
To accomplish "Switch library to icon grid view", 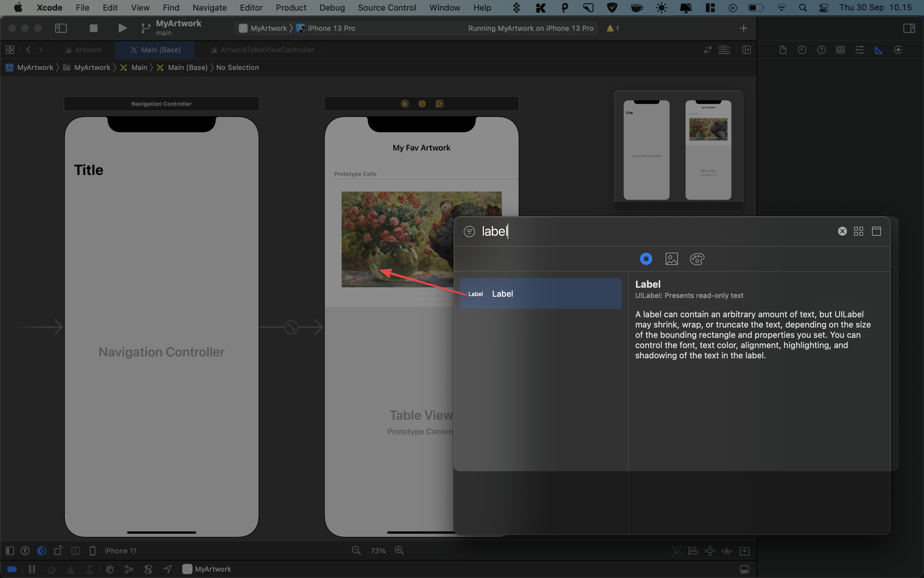I will pyautogui.click(x=858, y=231).
